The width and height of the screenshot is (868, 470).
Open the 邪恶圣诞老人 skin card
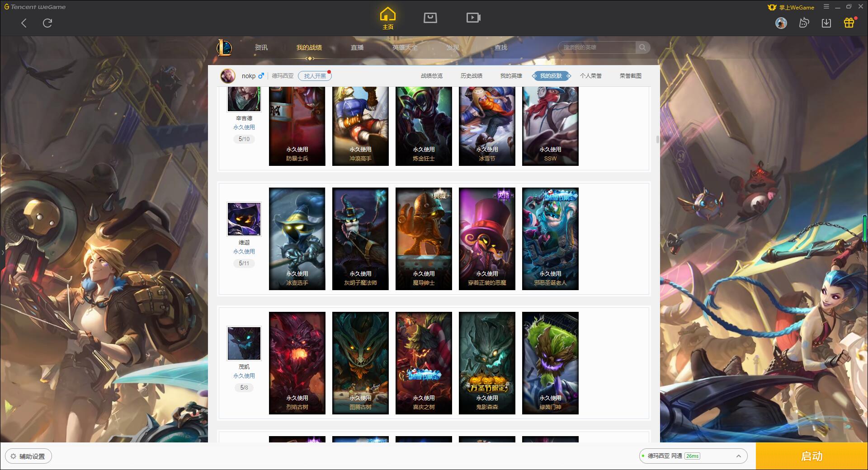(550, 239)
